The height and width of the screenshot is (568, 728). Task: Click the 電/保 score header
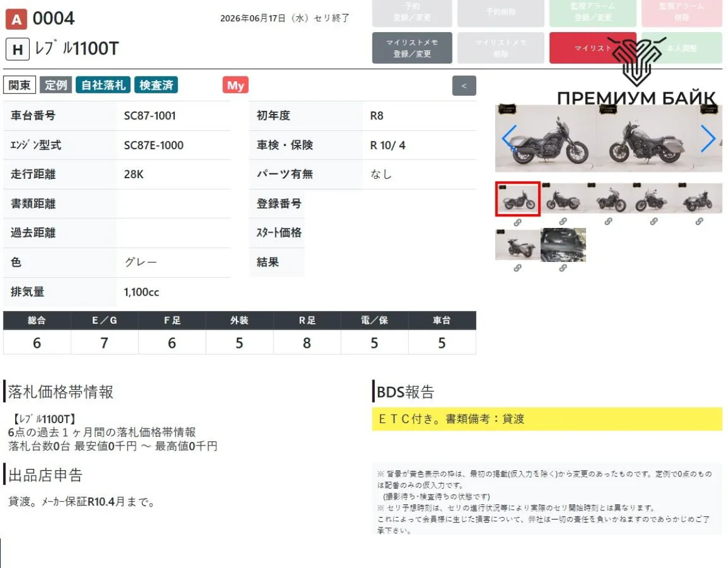(x=374, y=321)
